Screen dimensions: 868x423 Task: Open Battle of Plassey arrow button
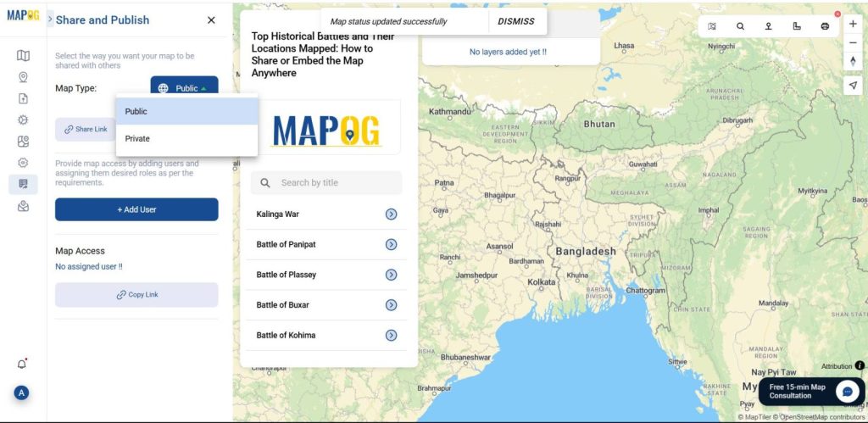point(392,275)
